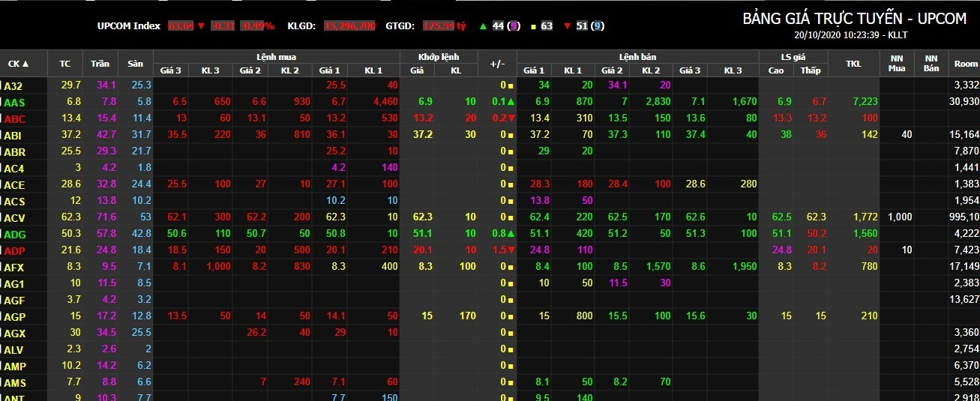The width and height of the screenshot is (980, 401).
Task: Click the green up arrow in ADG change cell
Action: coord(510,233)
